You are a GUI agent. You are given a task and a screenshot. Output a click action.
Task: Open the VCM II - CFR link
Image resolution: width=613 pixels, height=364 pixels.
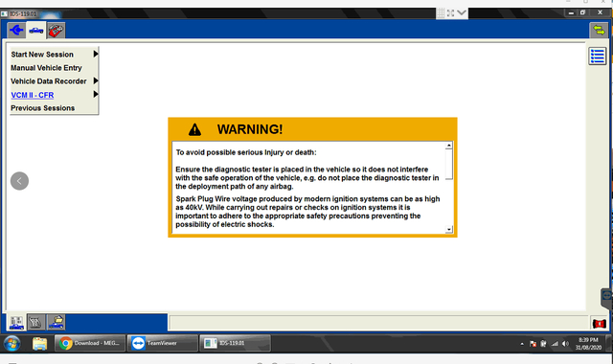coord(33,95)
